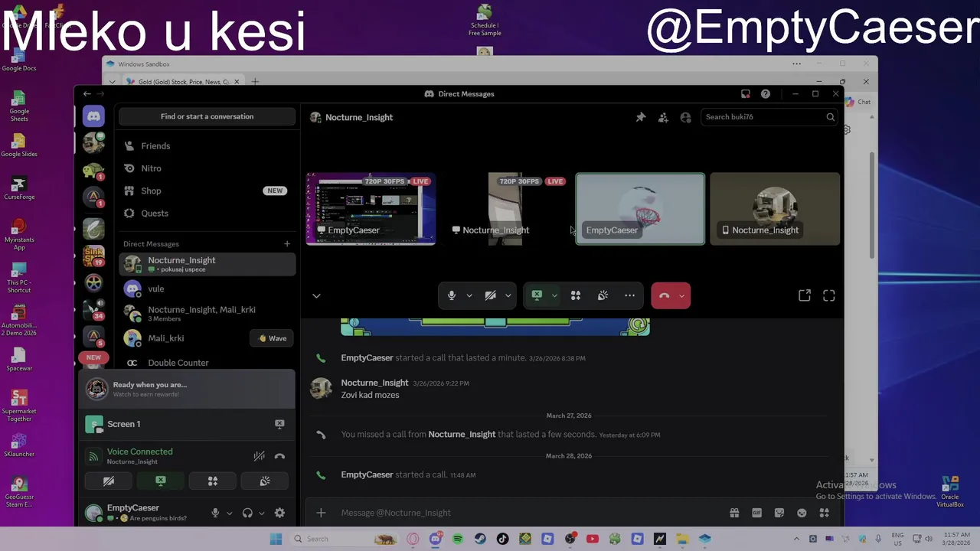Deafen with headphones icon in user panel

247,513
